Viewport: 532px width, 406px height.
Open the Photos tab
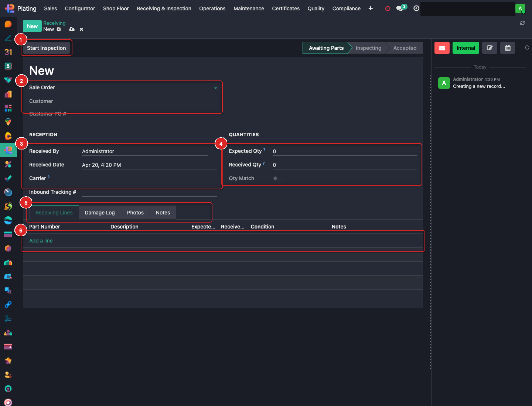[x=135, y=213]
